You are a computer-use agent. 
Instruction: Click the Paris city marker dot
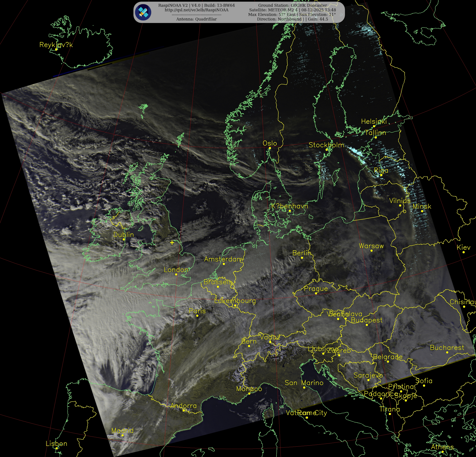click(197, 316)
